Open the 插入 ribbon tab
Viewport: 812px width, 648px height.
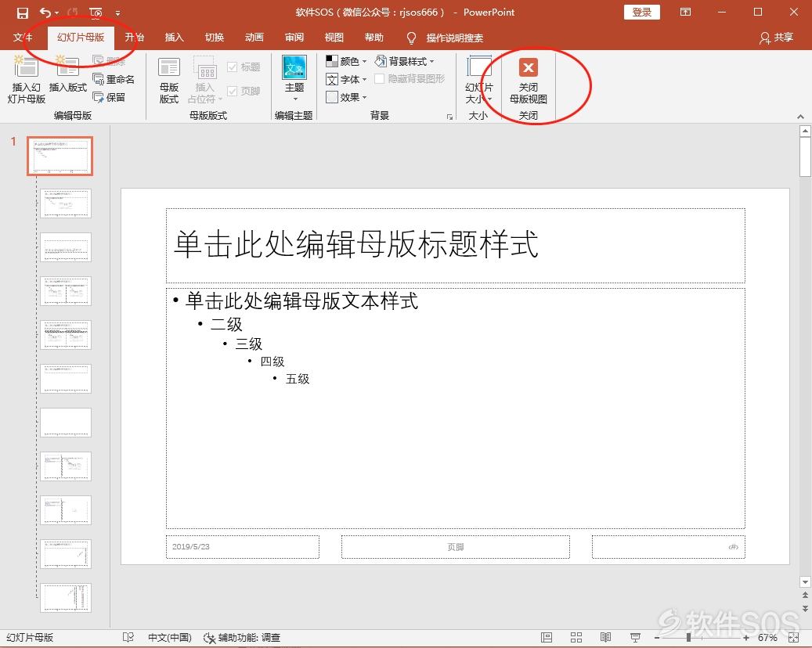point(175,38)
